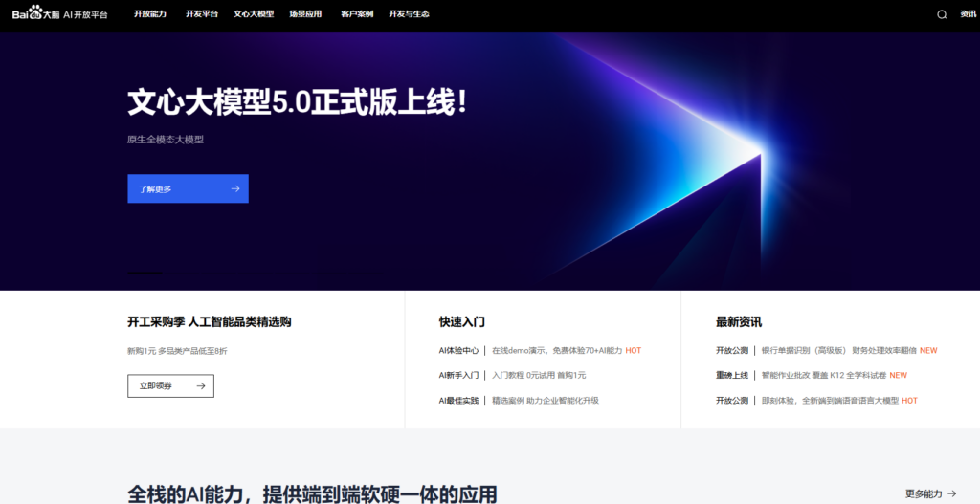Open 资讯 in the top bar

968,14
